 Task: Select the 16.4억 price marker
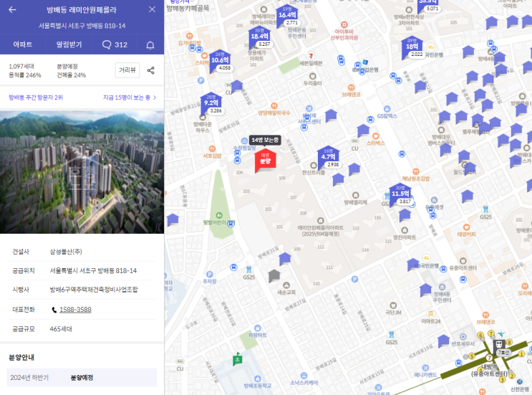[287, 16]
